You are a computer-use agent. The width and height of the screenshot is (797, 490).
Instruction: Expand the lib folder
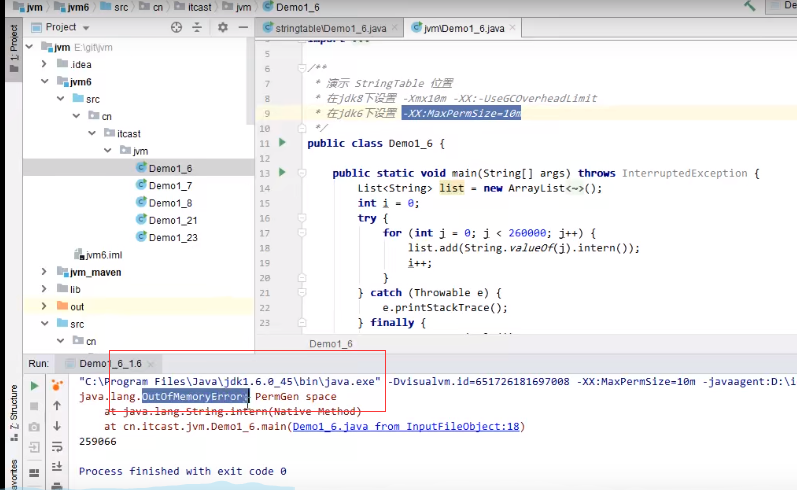(44, 289)
